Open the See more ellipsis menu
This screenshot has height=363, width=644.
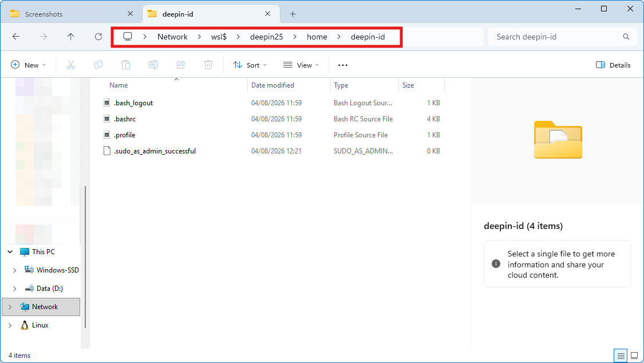click(342, 65)
